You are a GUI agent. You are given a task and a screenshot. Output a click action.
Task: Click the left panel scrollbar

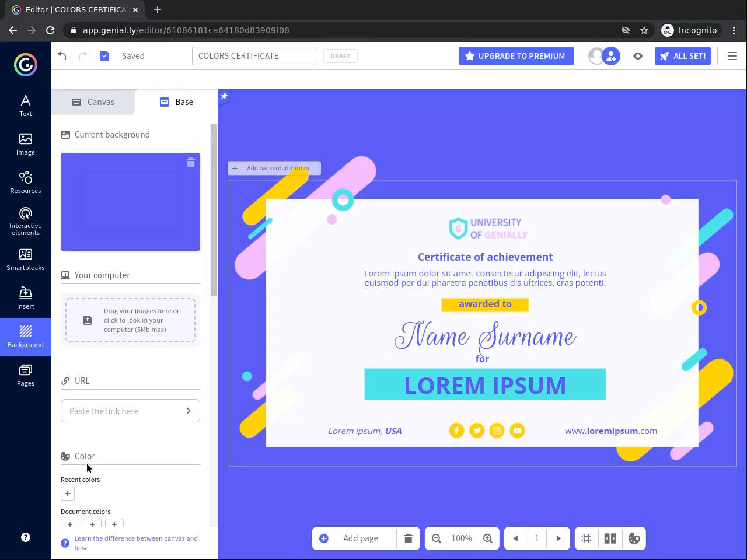(214, 210)
